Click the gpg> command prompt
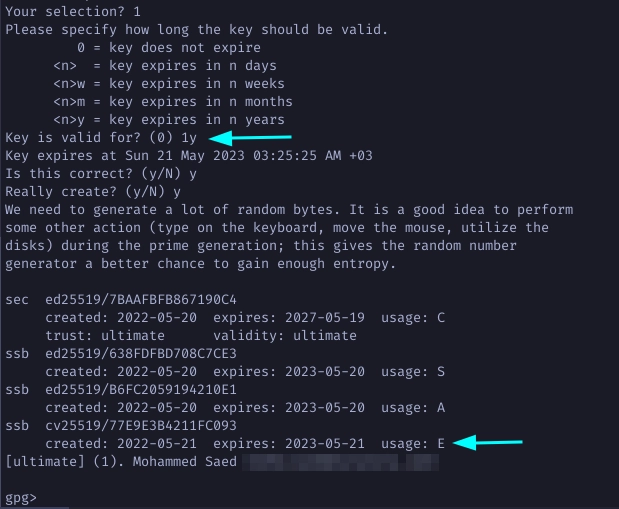 click(21, 496)
